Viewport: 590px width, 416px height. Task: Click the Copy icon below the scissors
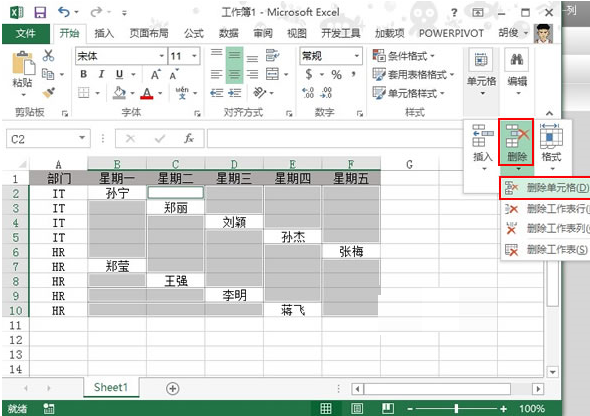pyautogui.click(x=48, y=74)
